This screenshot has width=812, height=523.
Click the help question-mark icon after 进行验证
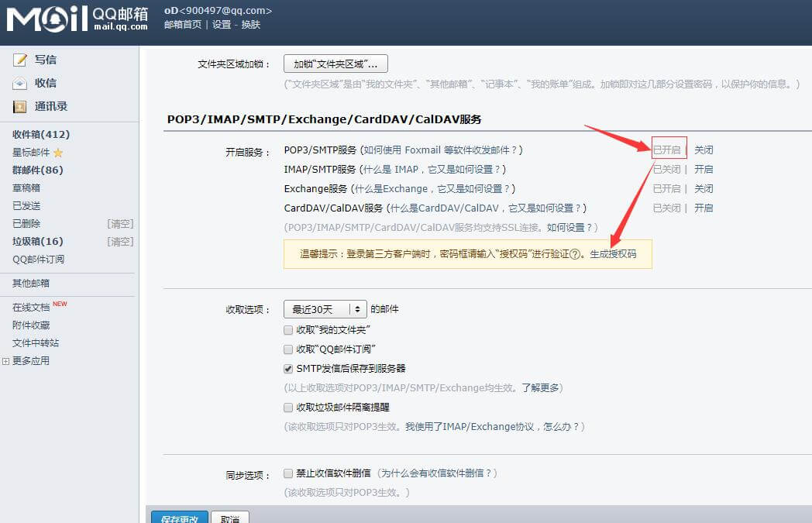point(575,254)
